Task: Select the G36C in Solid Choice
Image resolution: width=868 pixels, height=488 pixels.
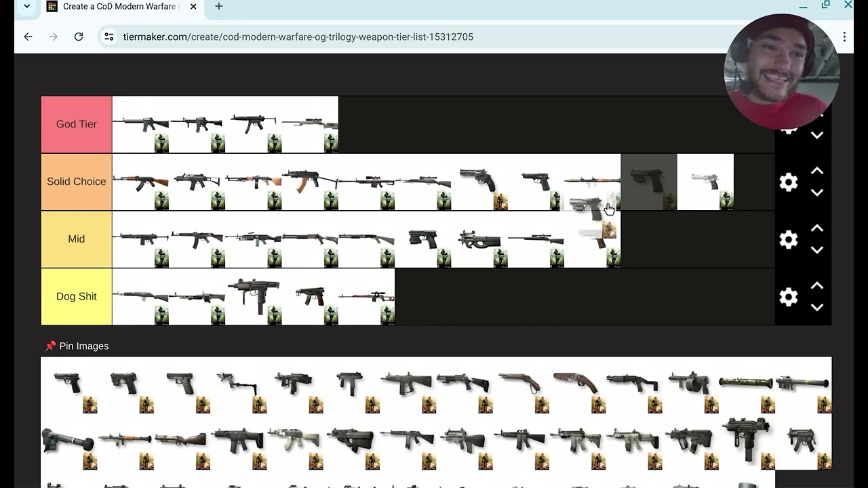Action: (x=197, y=182)
